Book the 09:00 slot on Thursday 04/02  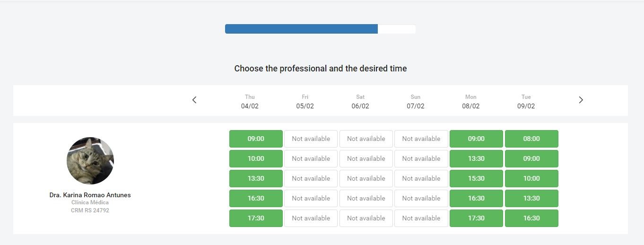[x=256, y=139]
